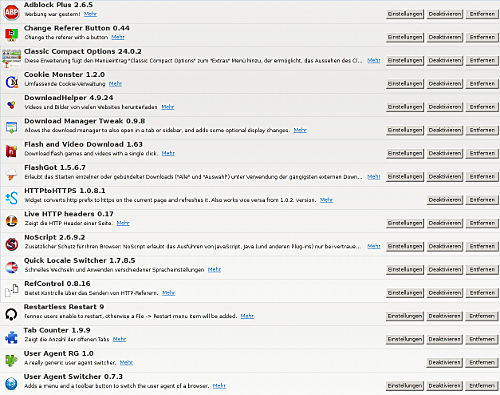Open the Mehr link for User Agent RG
The width and height of the screenshot is (500, 395).
[x=126, y=363]
